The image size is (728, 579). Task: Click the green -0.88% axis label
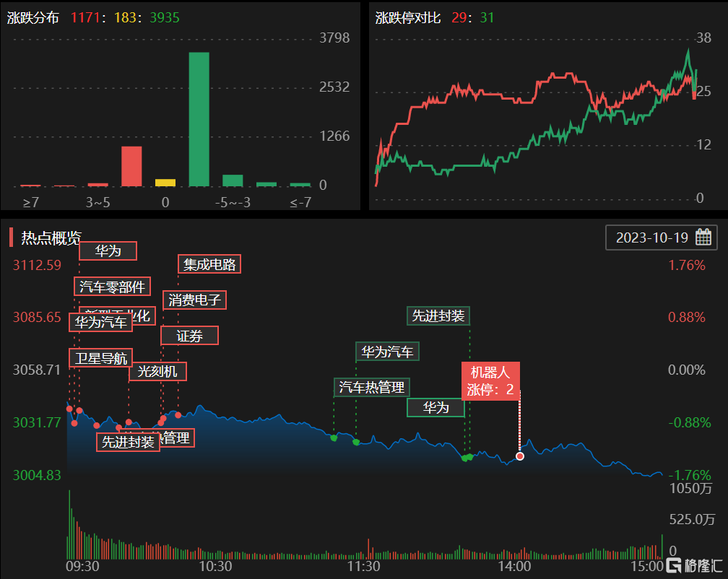tap(690, 422)
